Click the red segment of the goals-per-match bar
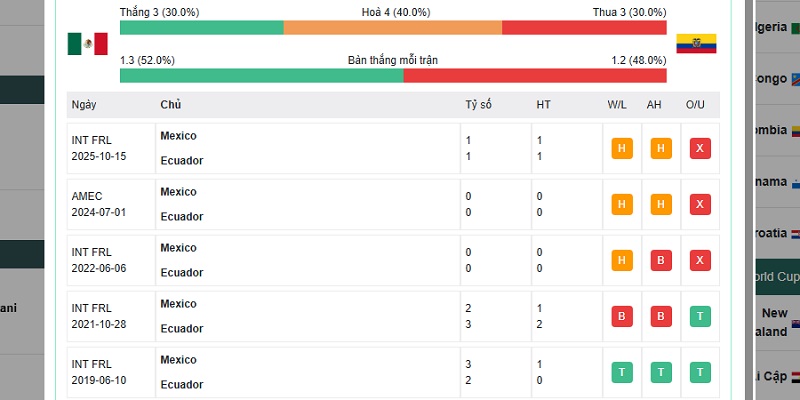This screenshot has height=400, width=800. [535, 76]
